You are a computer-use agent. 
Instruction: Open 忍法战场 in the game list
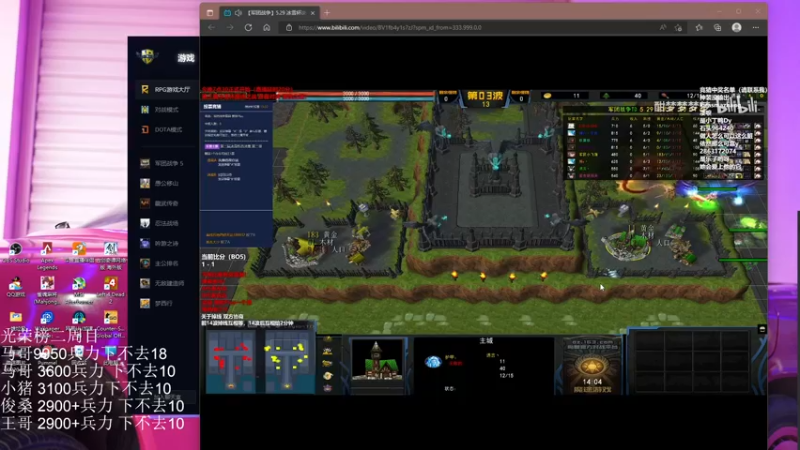click(x=167, y=223)
